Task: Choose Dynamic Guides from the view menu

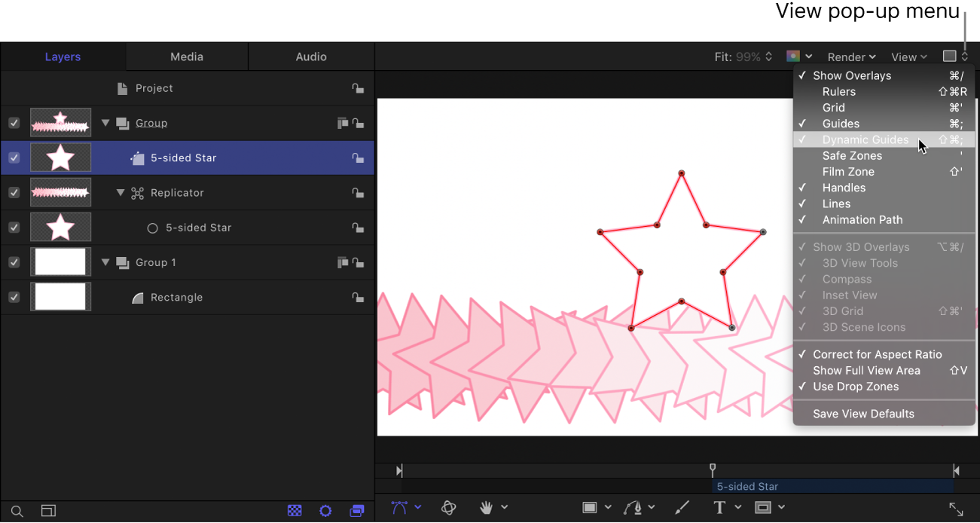Action: [865, 139]
